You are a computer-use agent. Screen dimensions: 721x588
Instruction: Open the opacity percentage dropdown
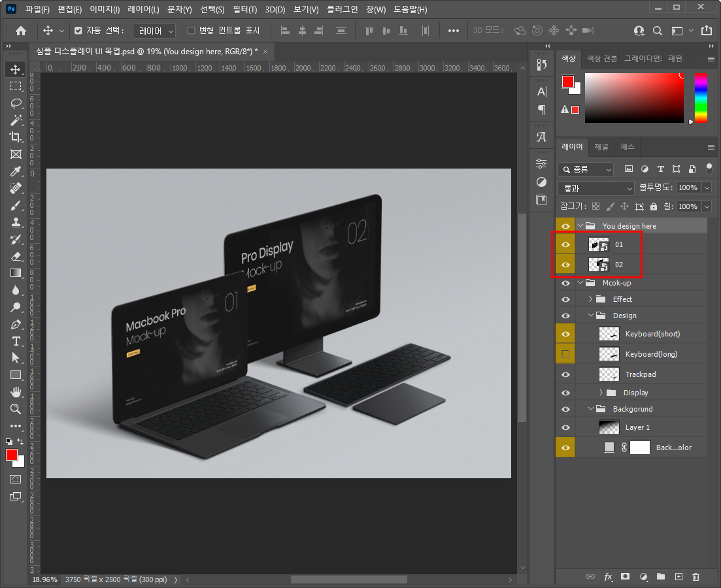tap(707, 188)
